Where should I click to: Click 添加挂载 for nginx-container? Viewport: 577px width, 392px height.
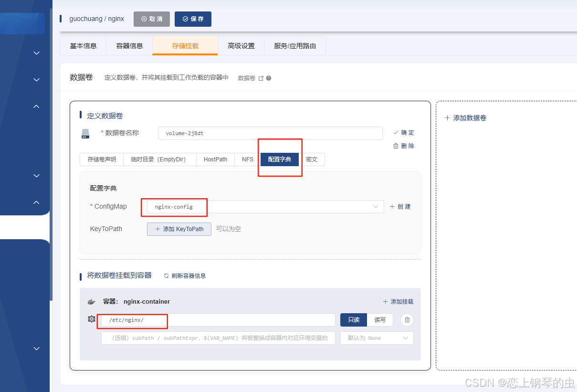398,302
